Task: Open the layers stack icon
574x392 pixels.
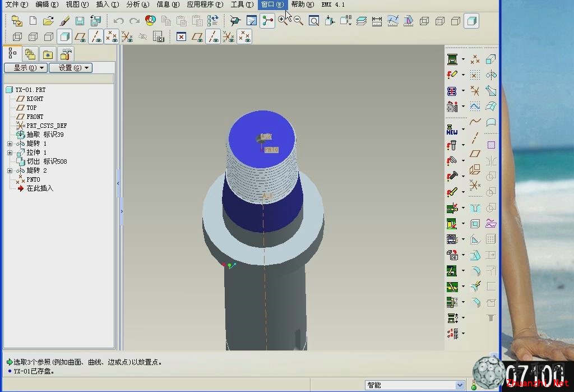Action: click(x=362, y=21)
